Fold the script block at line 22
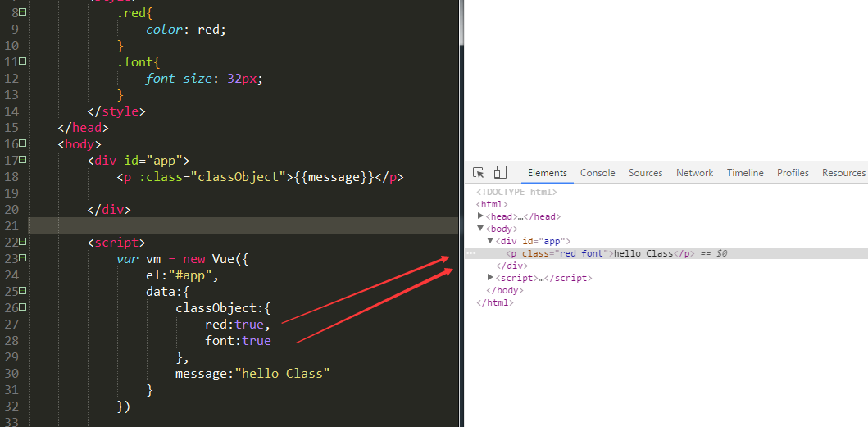 tap(22, 243)
